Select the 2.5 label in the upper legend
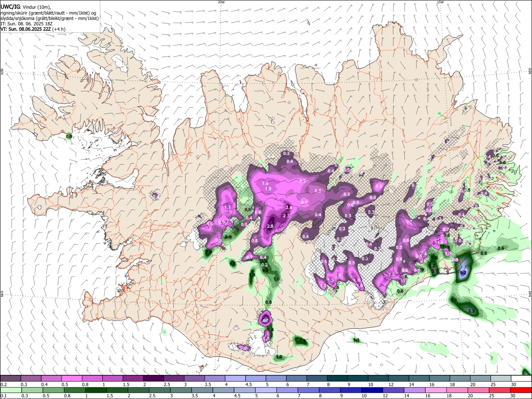This screenshot has height=399, width=532. [x=167, y=384]
